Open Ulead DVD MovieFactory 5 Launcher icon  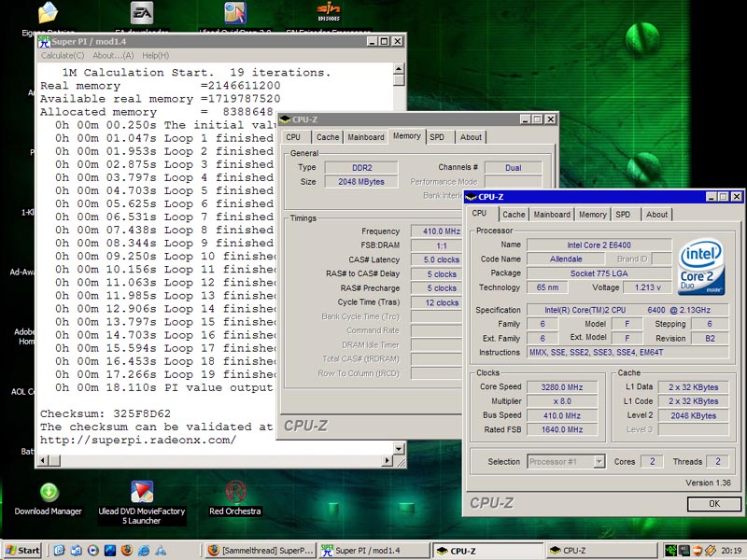coord(142,492)
